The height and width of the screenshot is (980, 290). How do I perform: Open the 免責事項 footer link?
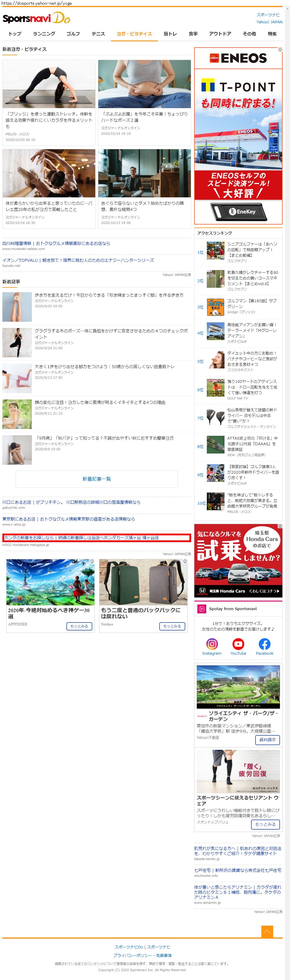point(163,955)
